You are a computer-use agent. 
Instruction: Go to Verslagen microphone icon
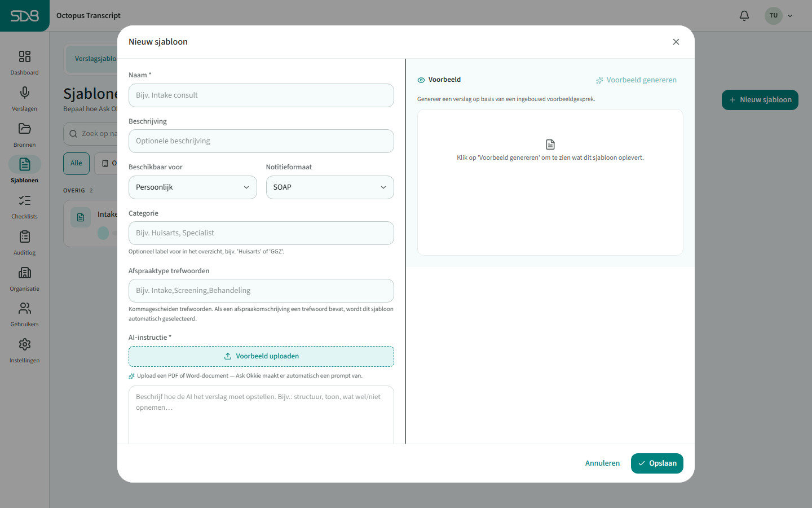pyautogui.click(x=25, y=93)
